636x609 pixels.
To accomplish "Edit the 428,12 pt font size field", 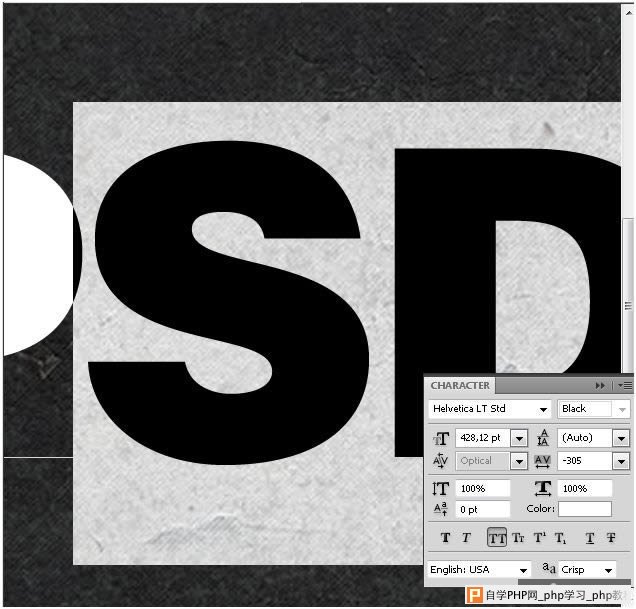I will pos(482,438).
